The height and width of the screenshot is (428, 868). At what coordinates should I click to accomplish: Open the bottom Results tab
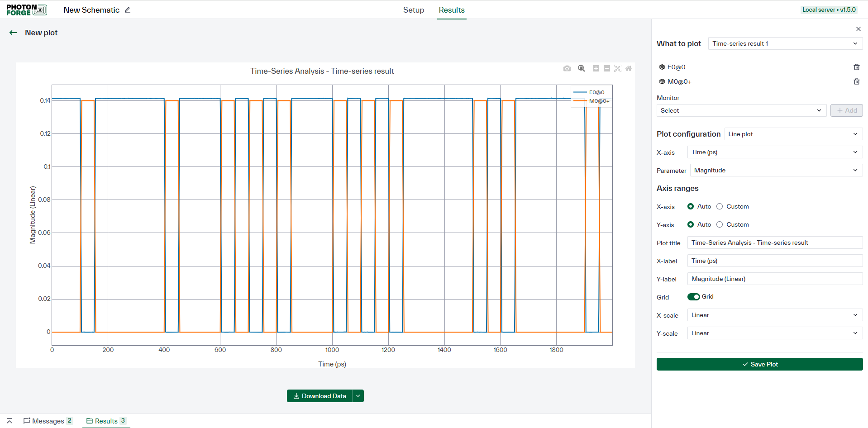coord(106,421)
